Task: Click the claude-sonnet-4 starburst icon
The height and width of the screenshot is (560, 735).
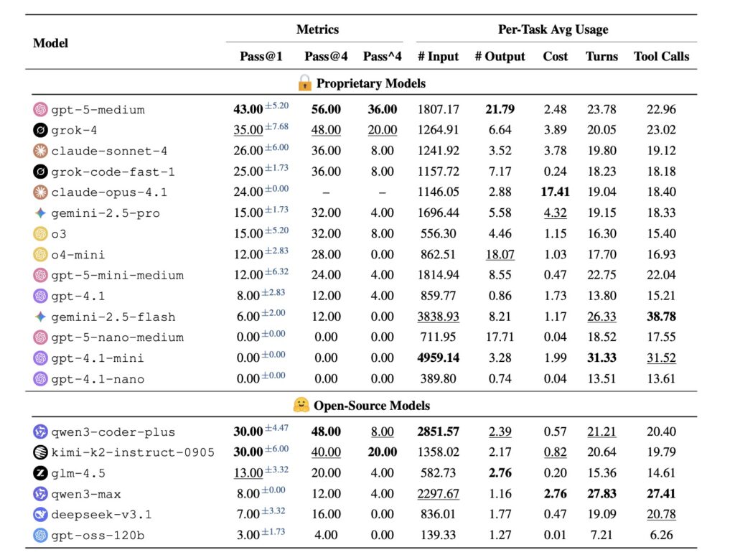Action: point(40,151)
